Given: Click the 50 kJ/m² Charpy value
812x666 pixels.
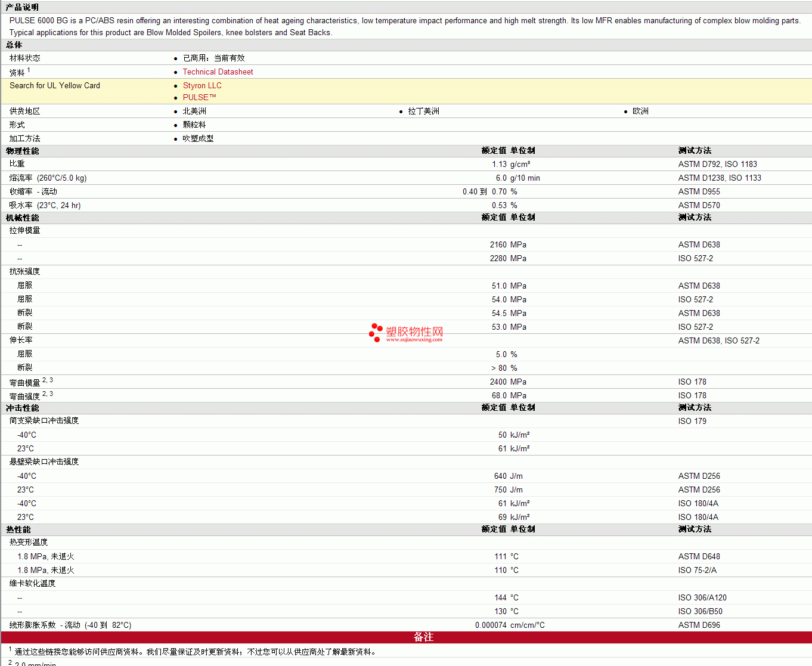Looking at the screenshot, I should point(514,435).
